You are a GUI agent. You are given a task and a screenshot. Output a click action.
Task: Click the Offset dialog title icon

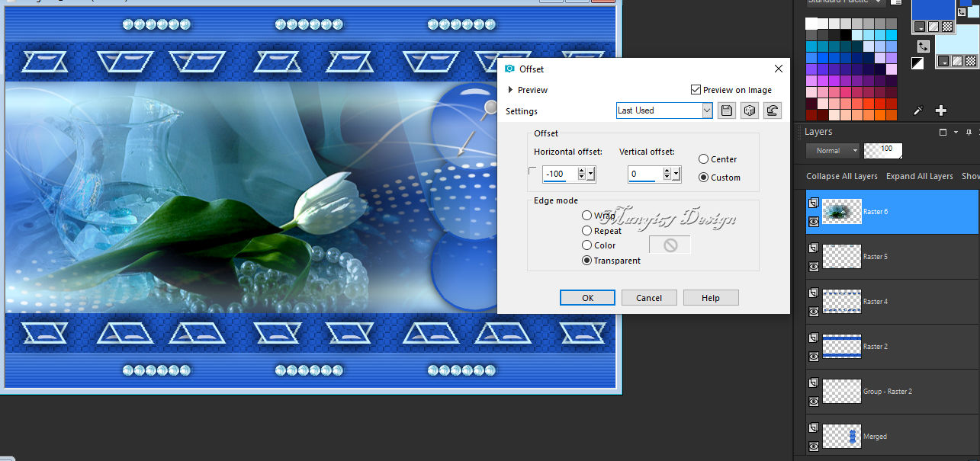point(509,69)
